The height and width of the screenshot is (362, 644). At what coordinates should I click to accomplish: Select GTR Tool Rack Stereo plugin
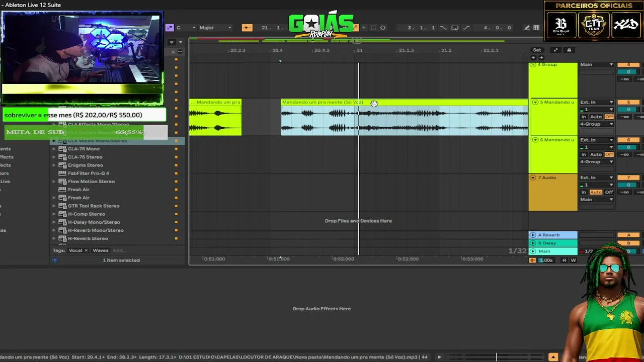pos(94,206)
